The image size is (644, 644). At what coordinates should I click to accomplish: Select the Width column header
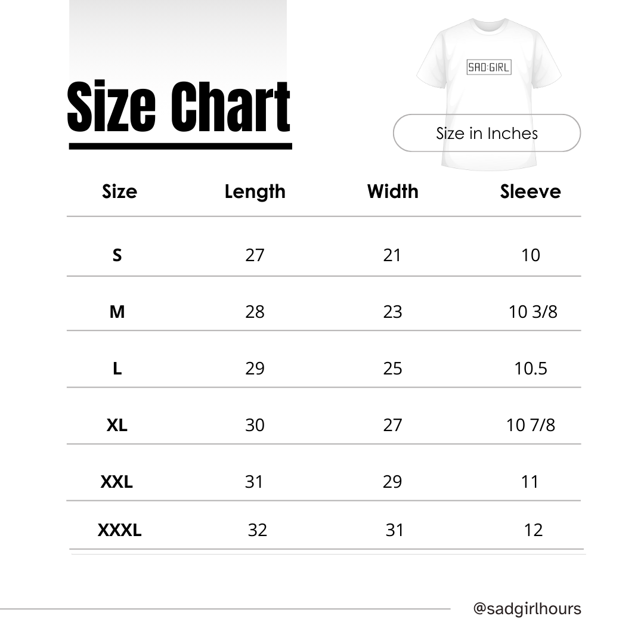tap(392, 191)
